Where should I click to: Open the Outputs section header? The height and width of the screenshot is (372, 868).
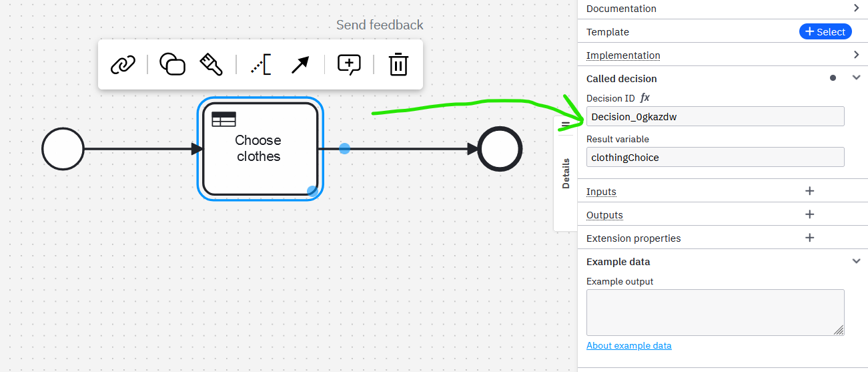[x=604, y=215]
